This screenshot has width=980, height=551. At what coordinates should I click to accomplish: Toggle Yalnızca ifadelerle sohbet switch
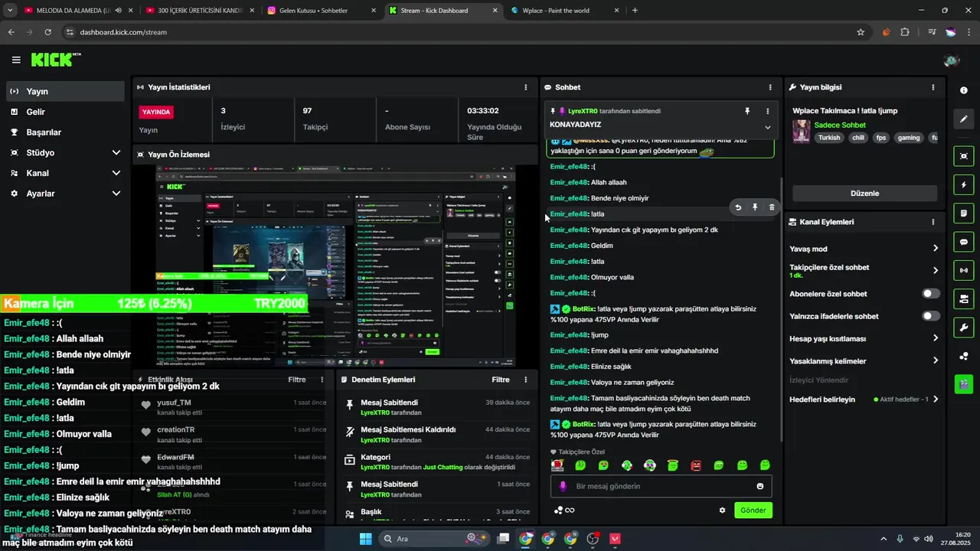931,316
